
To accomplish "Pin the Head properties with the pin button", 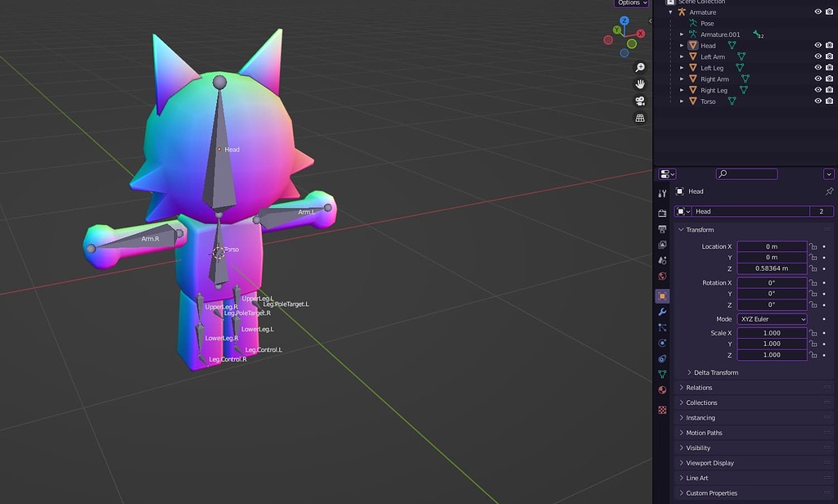I will pos(828,191).
